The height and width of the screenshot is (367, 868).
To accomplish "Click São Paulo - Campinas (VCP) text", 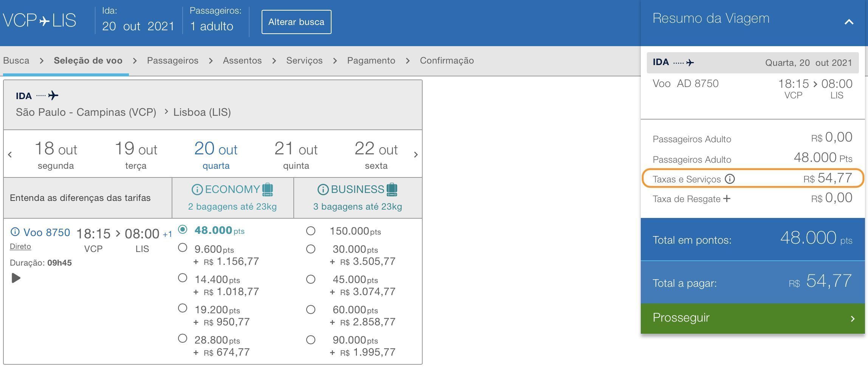I will tap(86, 112).
